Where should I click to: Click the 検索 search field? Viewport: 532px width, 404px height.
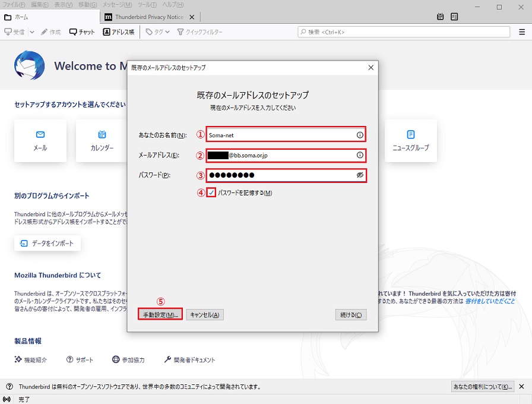pos(404,32)
